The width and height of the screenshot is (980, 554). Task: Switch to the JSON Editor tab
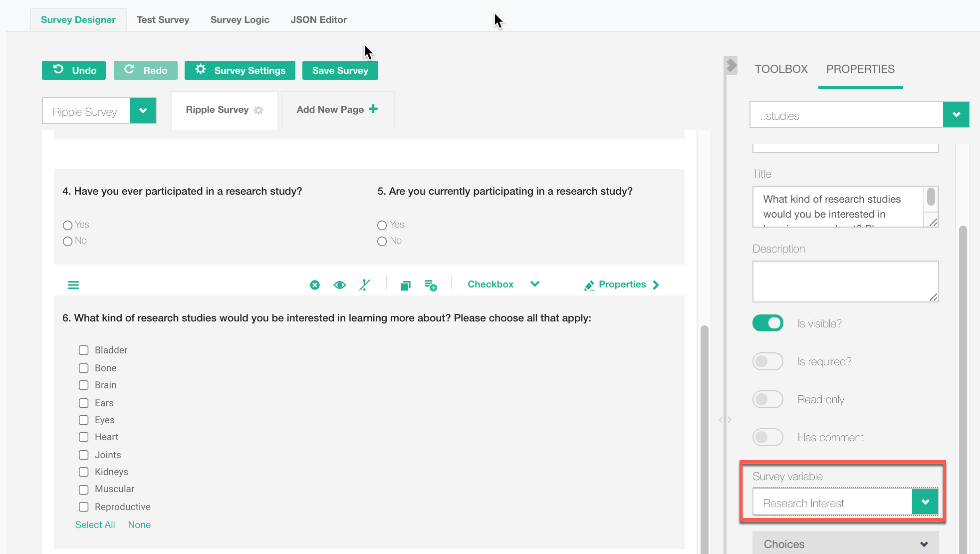318,19
